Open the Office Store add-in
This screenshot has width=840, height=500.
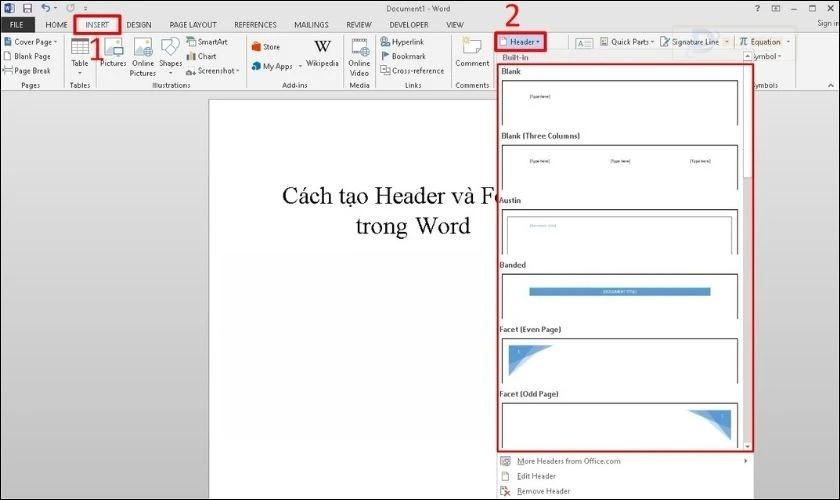(x=266, y=47)
